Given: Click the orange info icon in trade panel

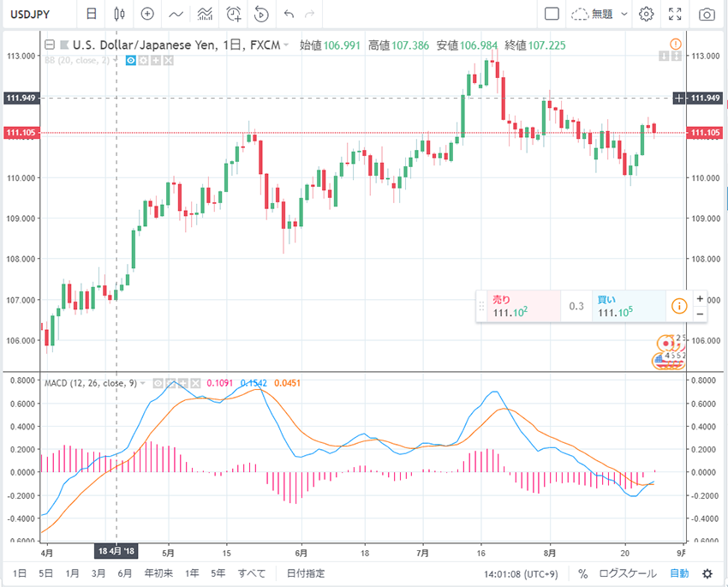Looking at the screenshot, I should click(679, 306).
